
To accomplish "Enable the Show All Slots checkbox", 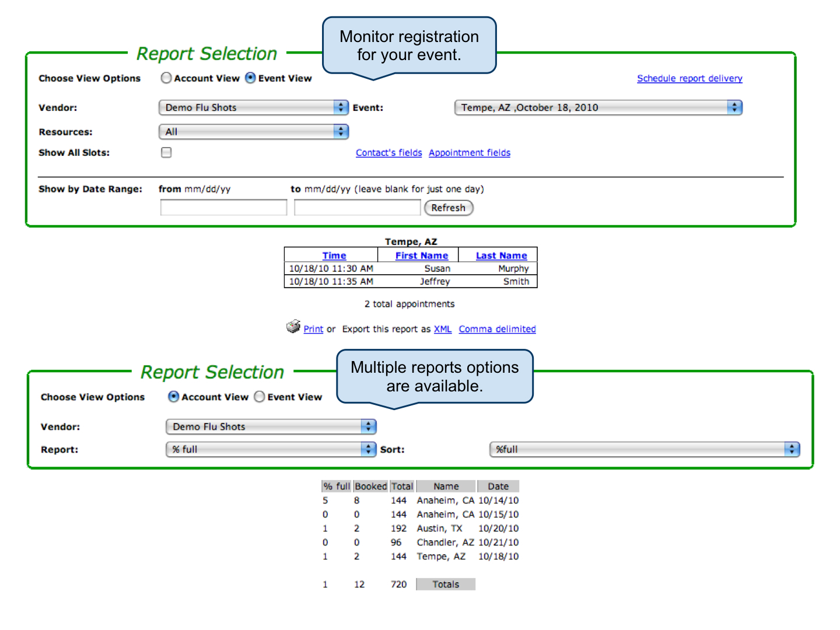I will pyautogui.click(x=166, y=152).
